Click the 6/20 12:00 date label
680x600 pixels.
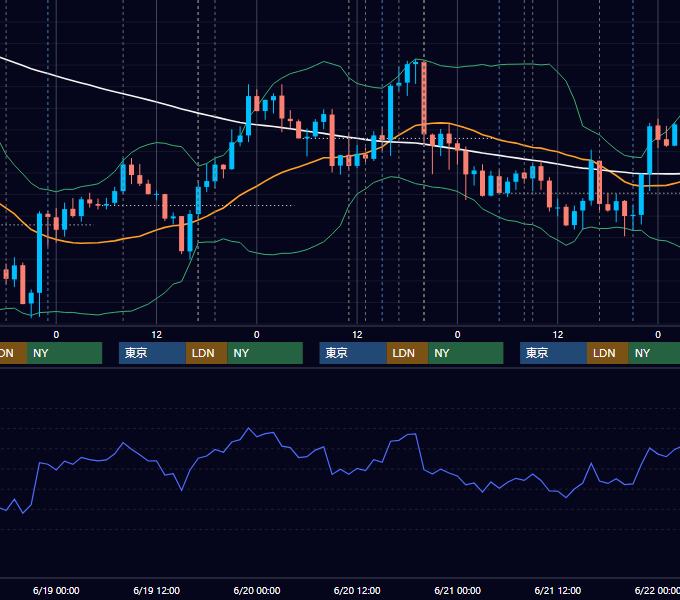(x=357, y=590)
